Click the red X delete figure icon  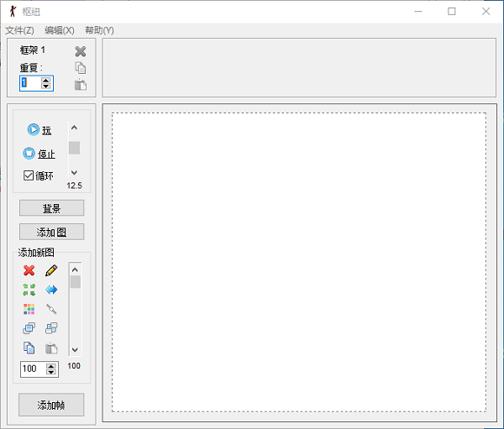click(x=29, y=270)
